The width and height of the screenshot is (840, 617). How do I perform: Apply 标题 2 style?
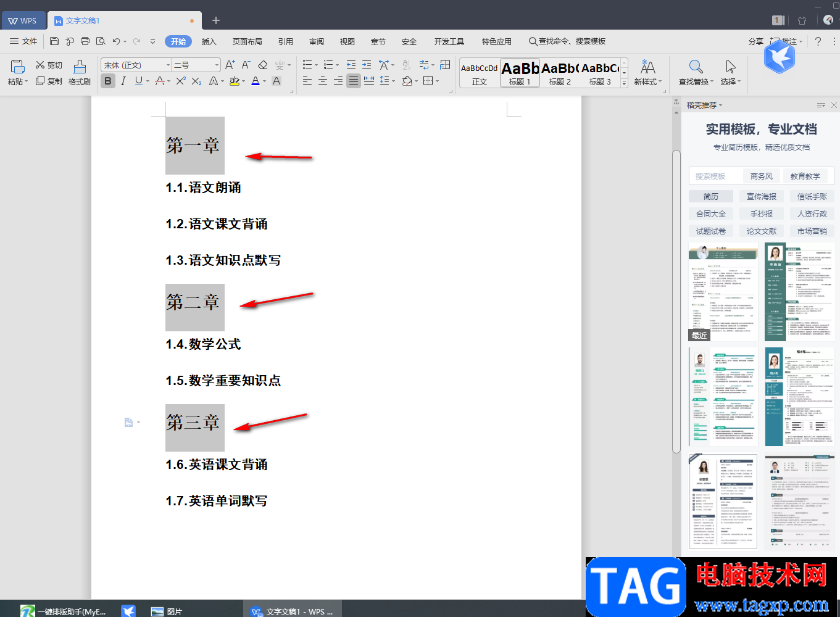(x=560, y=73)
